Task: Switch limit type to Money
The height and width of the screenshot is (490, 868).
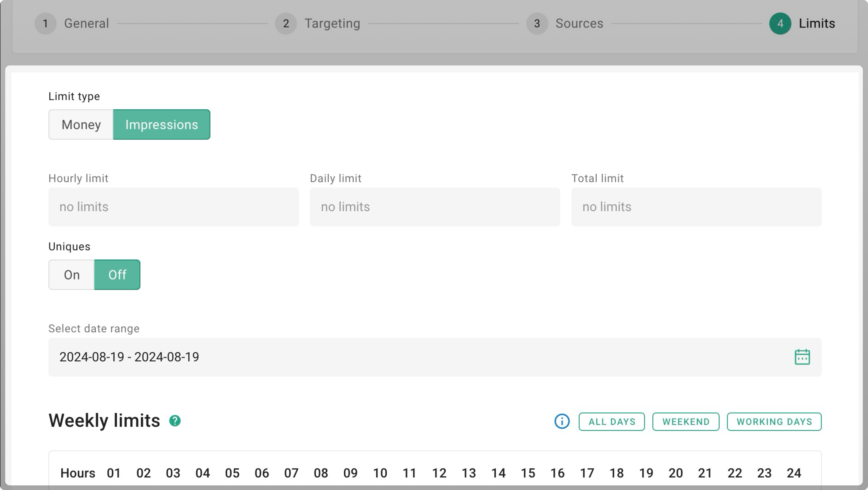Action: coord(81,124)
